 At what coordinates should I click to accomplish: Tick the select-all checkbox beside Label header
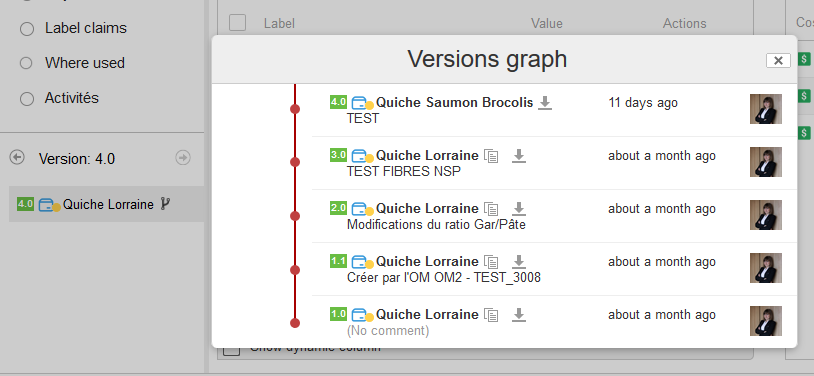(x=237, y=22)
